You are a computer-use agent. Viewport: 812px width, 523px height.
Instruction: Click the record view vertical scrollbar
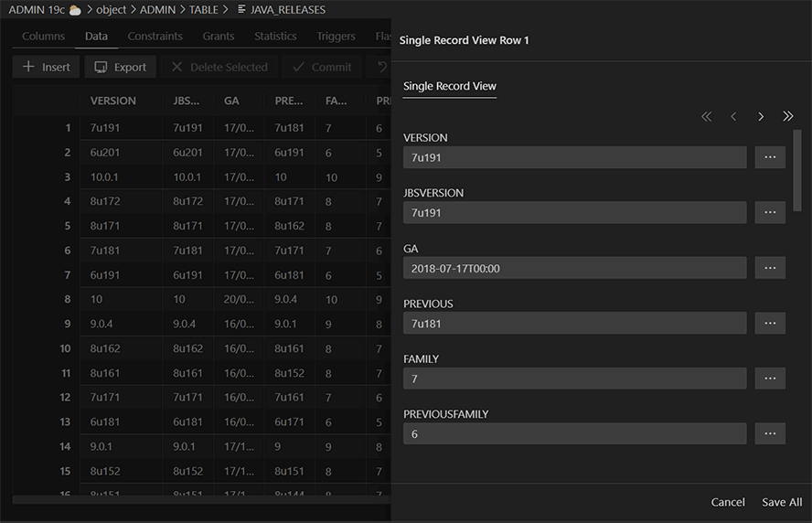coord(797,169)
